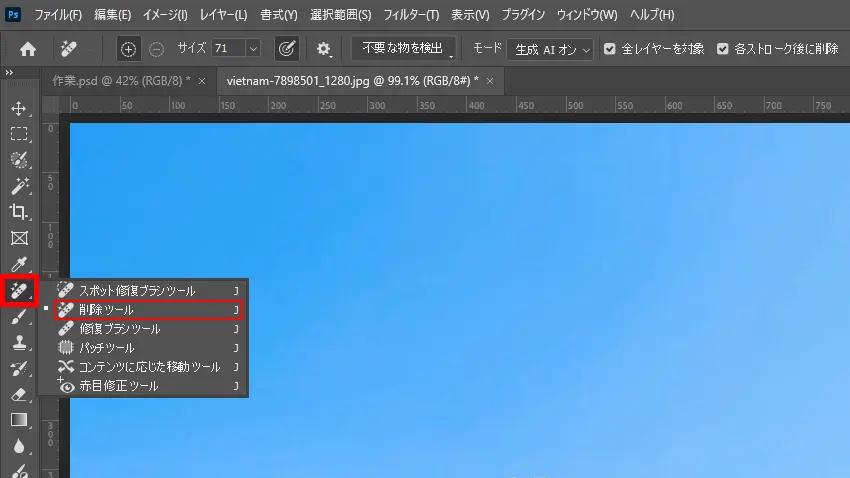850x478 pixels.
Task: Click the Home icon in options bar
Action: (x=28, y=48)
